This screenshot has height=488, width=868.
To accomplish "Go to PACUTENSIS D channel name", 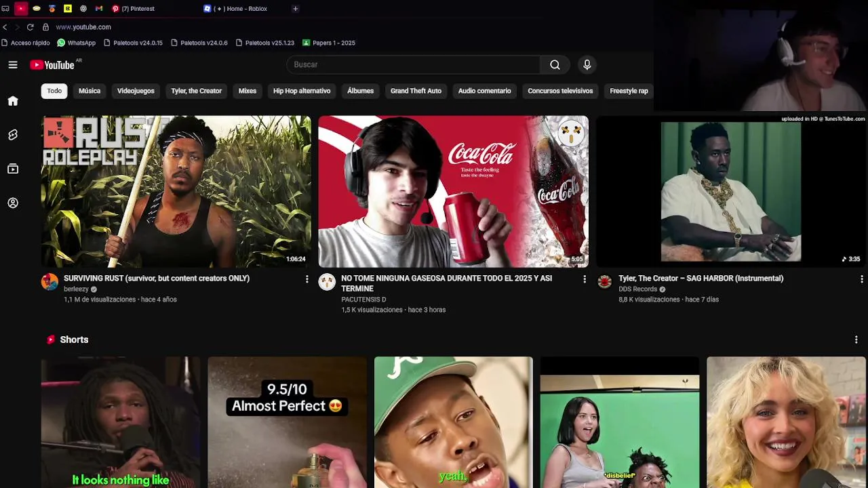I will click(363, 300).
